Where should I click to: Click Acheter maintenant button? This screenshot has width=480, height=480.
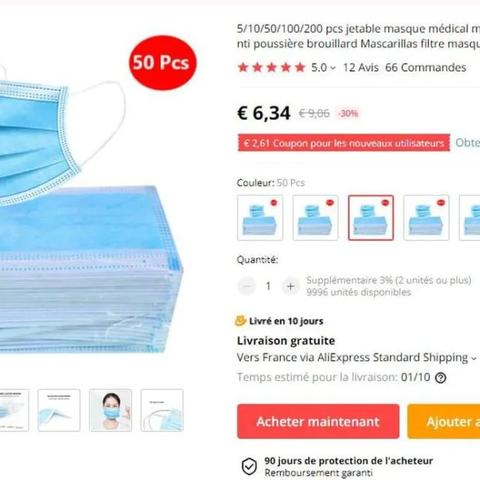coord(318,421)
